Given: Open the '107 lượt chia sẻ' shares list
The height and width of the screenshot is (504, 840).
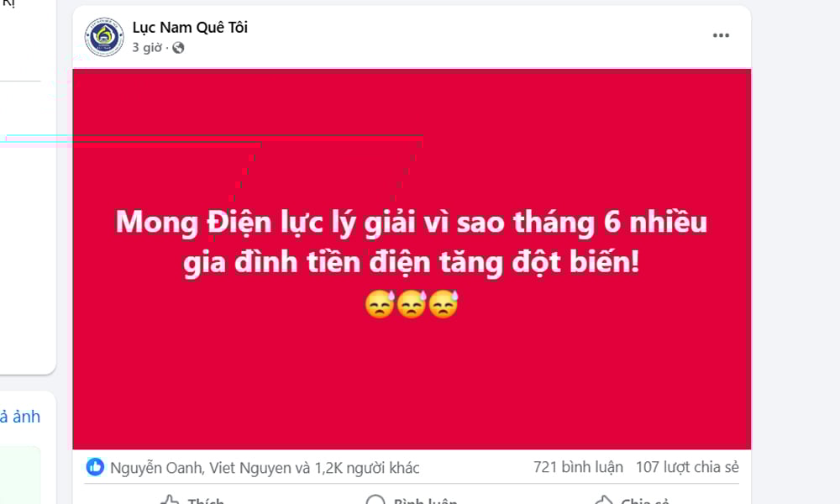Looking at the screenshot, I should click(687, 467).
